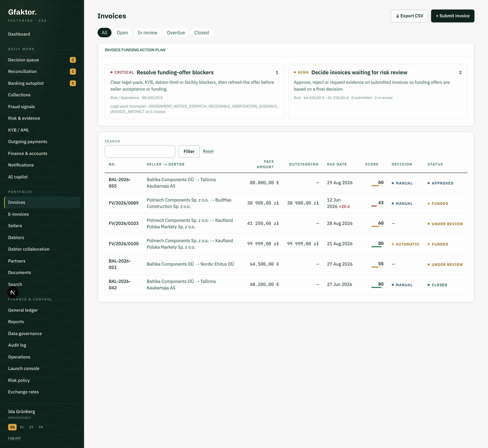
Task: Click the Filter button
Action: tap(189, 151)
